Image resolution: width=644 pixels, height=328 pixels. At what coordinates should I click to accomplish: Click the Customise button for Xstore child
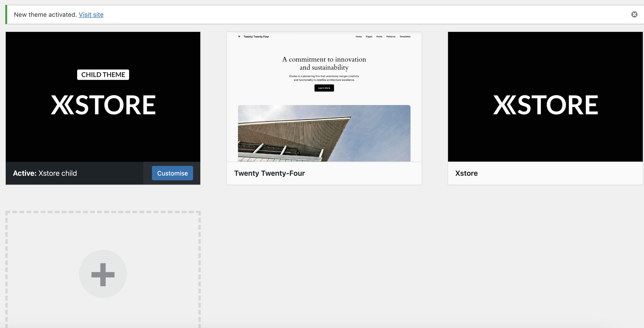point(172,173)
